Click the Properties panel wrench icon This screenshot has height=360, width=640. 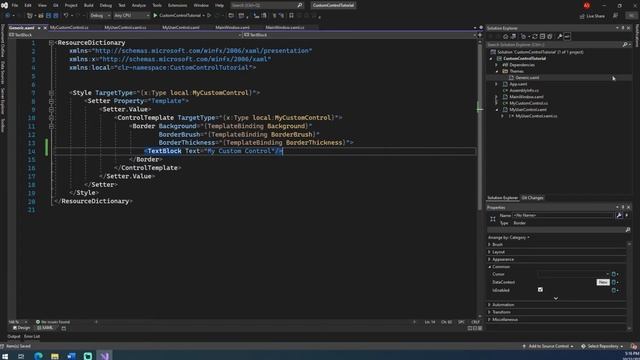point(619,215)
